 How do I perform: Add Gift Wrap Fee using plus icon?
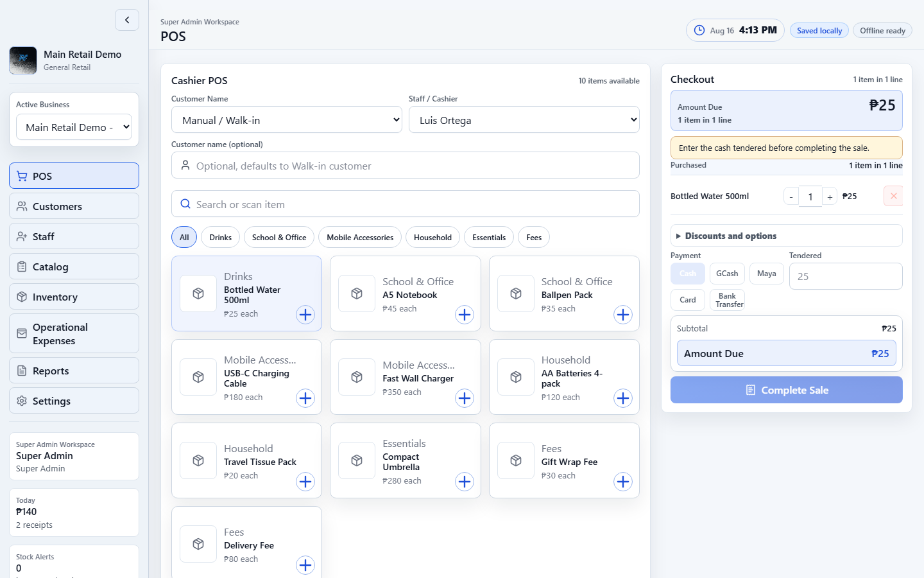pos(623,482)
